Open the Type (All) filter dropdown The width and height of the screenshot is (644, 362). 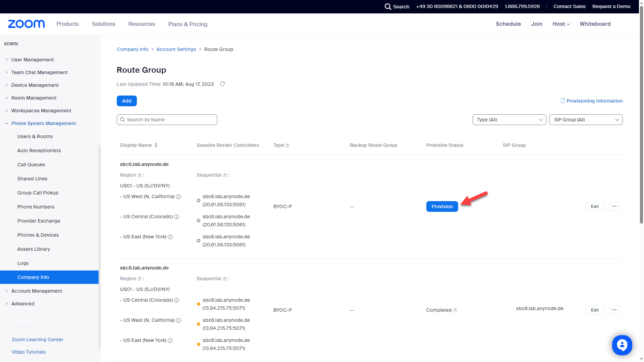(509, 120)
